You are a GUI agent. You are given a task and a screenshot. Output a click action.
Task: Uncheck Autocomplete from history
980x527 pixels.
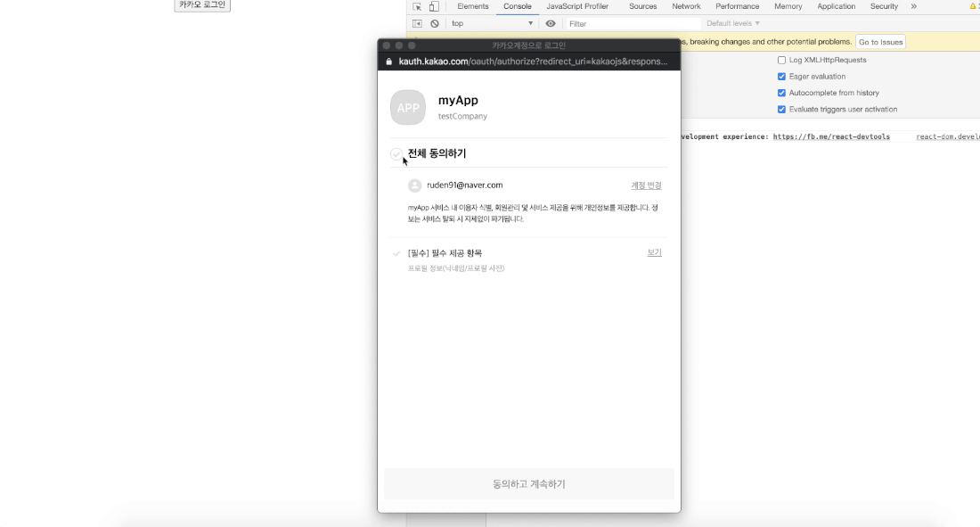[x=781, y=93]
